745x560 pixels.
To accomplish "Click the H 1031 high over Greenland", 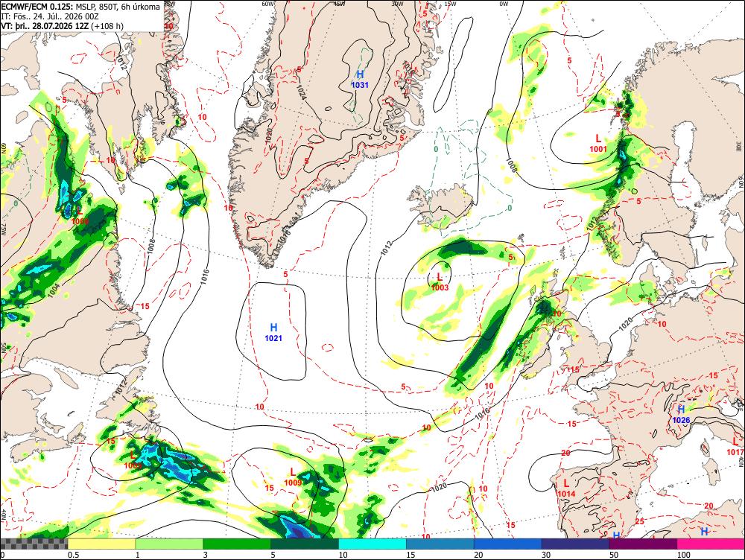I will 360,80.
